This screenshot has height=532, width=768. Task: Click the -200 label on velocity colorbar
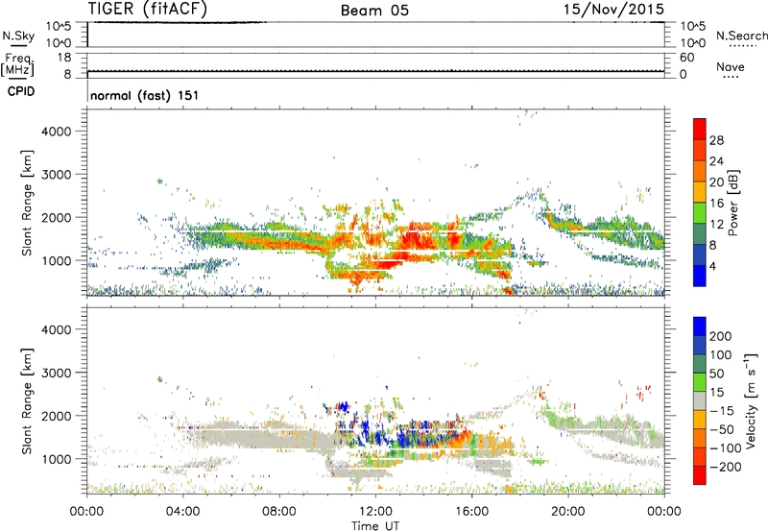point(725,467)
